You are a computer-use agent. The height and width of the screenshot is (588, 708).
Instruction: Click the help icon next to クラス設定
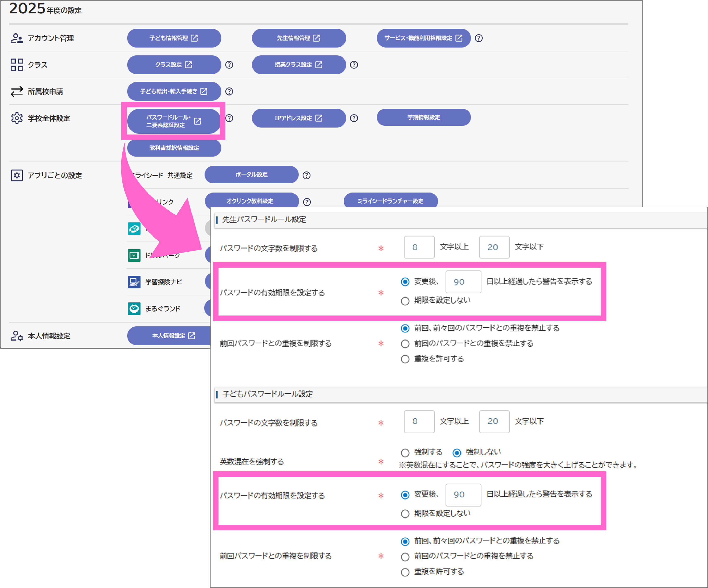pyautogui.click(x=229, y=65)
